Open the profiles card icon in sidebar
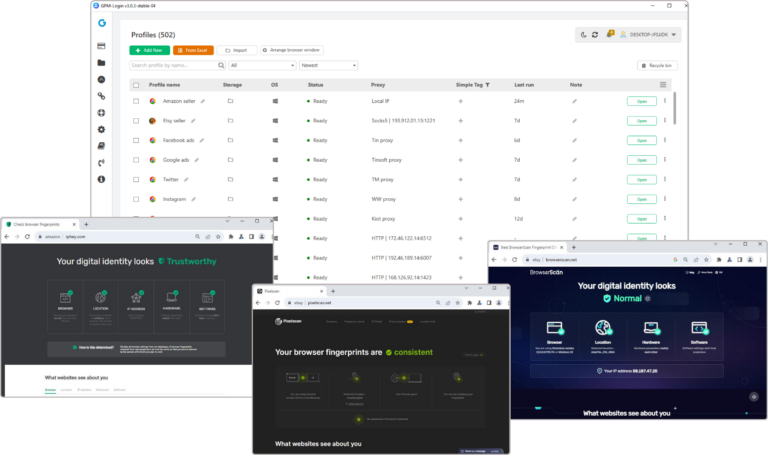The width and height of the screenshot is (768, 455). (x=101, y=46)
